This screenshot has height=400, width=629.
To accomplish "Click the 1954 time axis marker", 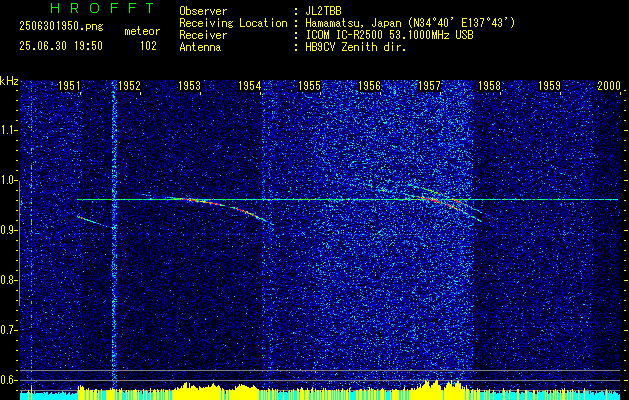I will coord(250,85).
